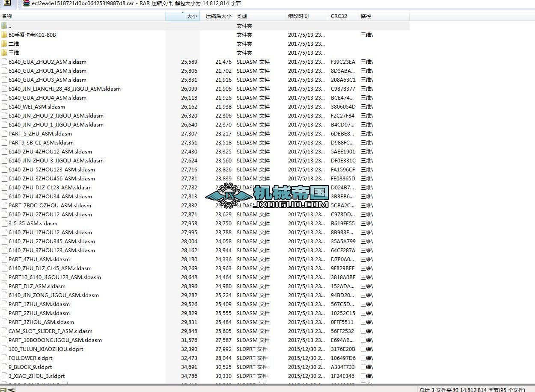Image resolution: width=535 pixels, height=392 pixels.
Task: Click CRC32 value 1F24E346
Action: click(x=343, y=376)
